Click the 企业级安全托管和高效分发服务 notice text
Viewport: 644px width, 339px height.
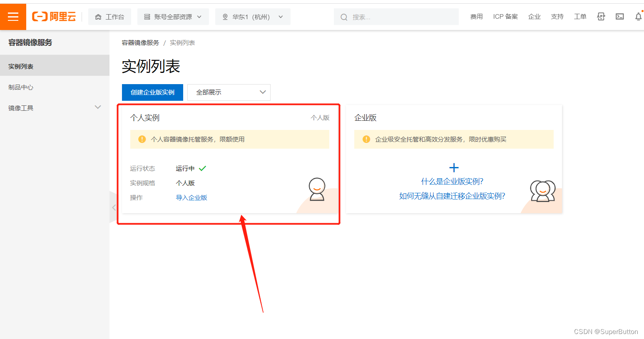point(441,139)
